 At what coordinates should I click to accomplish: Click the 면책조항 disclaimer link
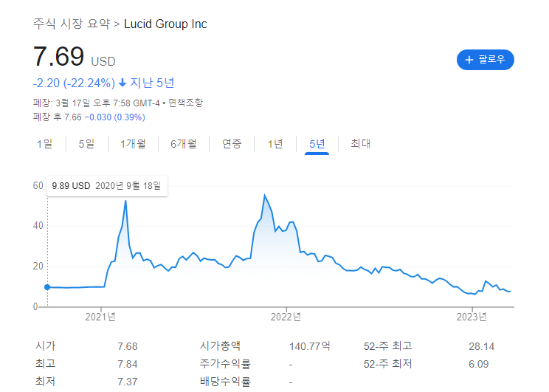[185, 103]
